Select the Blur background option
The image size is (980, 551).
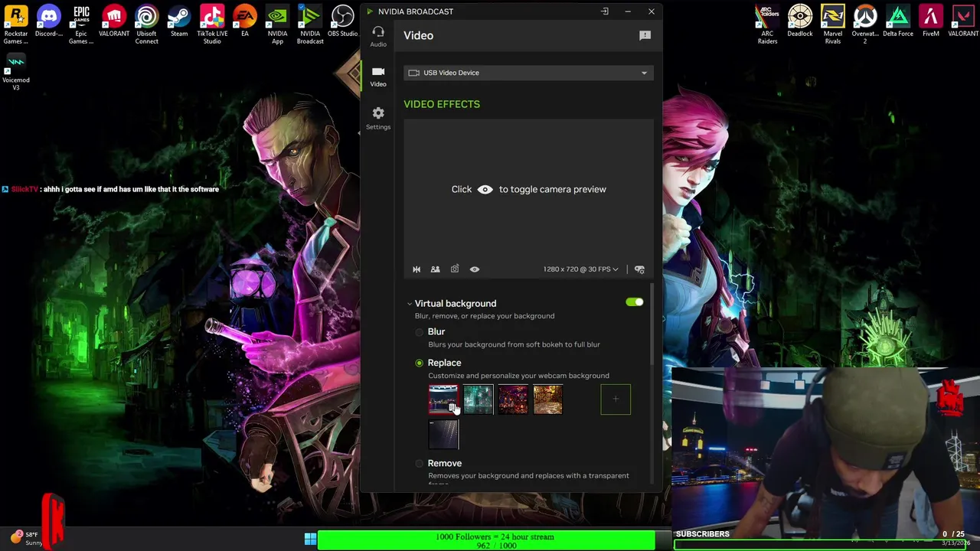[x=420, y=332]
